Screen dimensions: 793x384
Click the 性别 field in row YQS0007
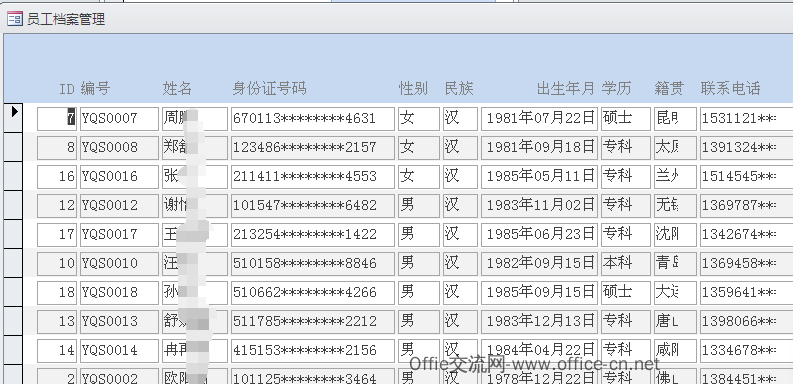tap(419, 119)
